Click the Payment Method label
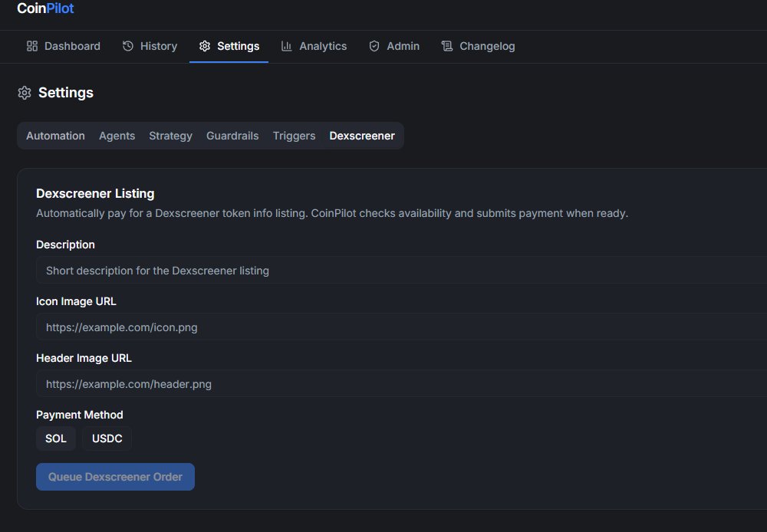Screen dimensions: 767x532 point(80,415)
